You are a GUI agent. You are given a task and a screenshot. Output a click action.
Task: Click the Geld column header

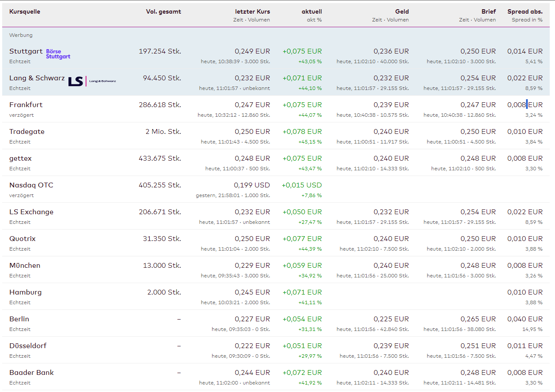[401, 12]
